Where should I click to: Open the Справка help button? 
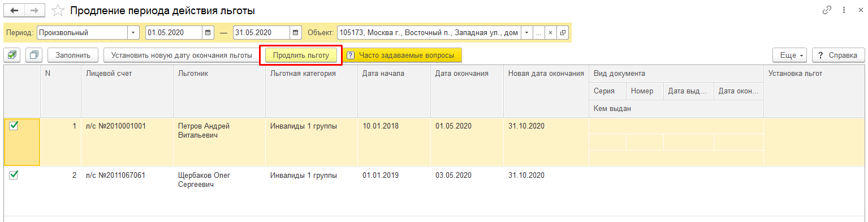pyautogui.click(x=838, y=55)
